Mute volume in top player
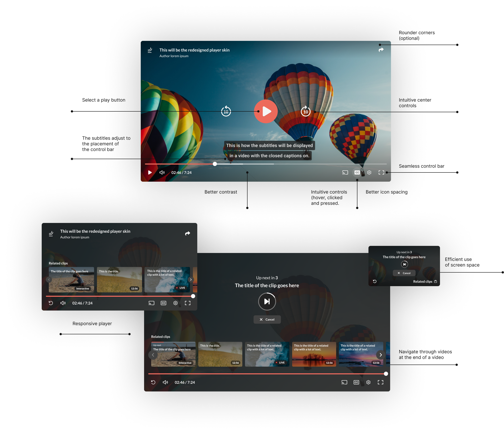Screen dimensions: 504x434 [162, 172]
